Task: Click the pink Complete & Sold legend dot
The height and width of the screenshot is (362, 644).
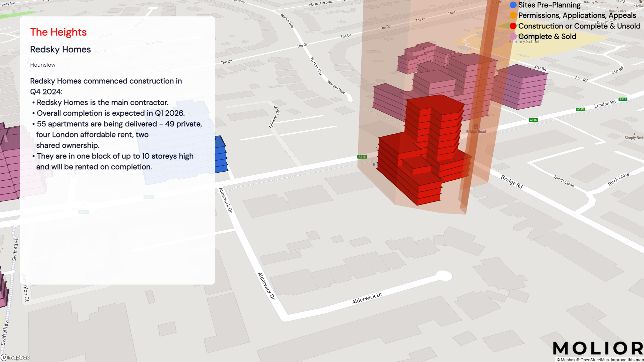Action: (513, 37)
